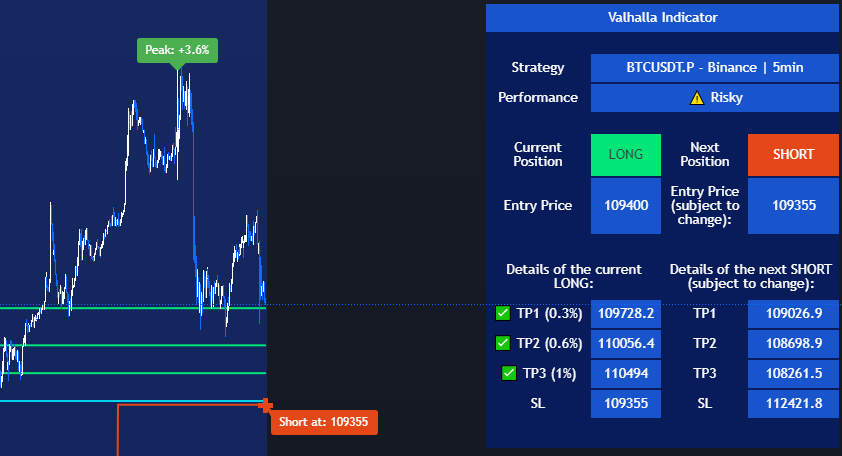Click the Valhalla Indicator title bar
842x456 pixels.
point(662,17)
